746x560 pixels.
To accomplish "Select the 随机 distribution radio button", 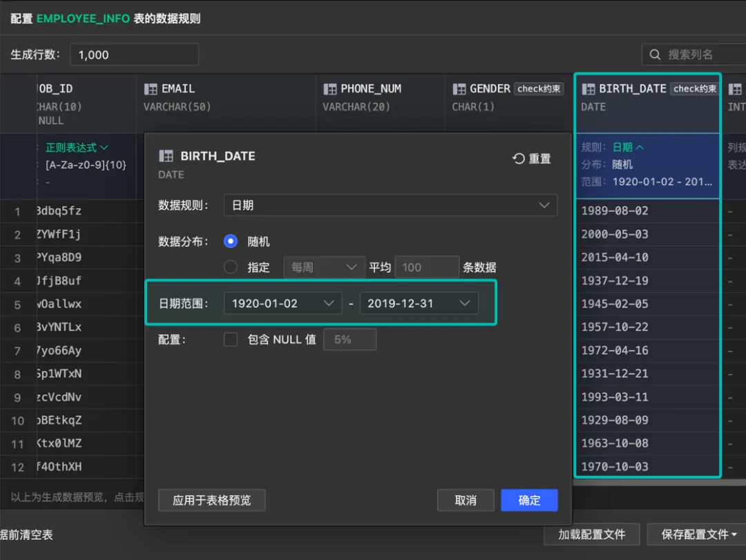I will 231,241.
